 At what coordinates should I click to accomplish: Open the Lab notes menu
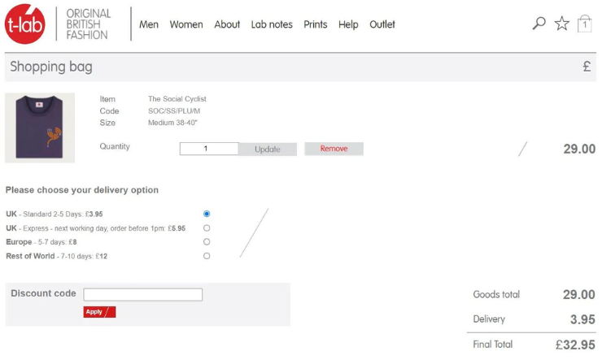[272, 24]
